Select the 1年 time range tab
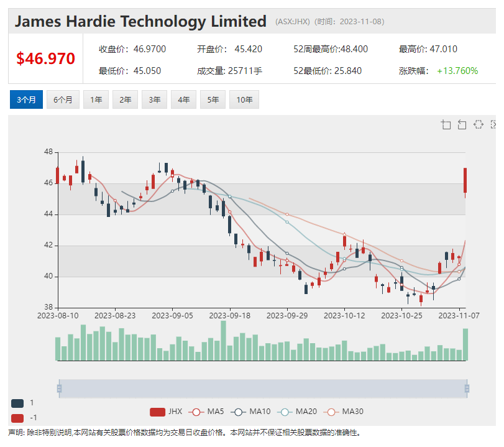Viewport: 504px width, 447px height. pyautogui.click(x=96, y=99)
